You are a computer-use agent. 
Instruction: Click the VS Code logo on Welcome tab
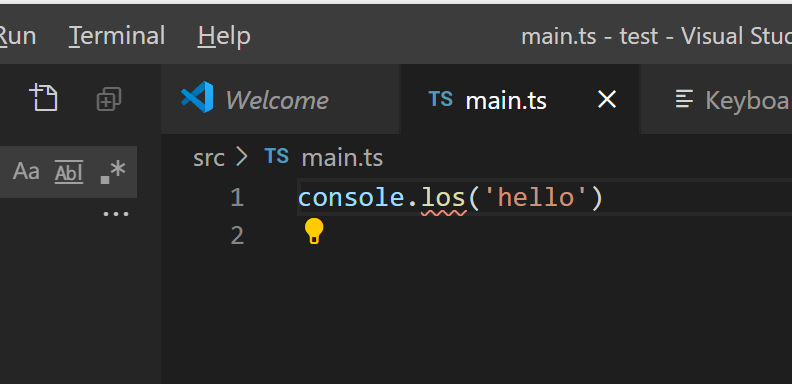(x=197, y=97)
